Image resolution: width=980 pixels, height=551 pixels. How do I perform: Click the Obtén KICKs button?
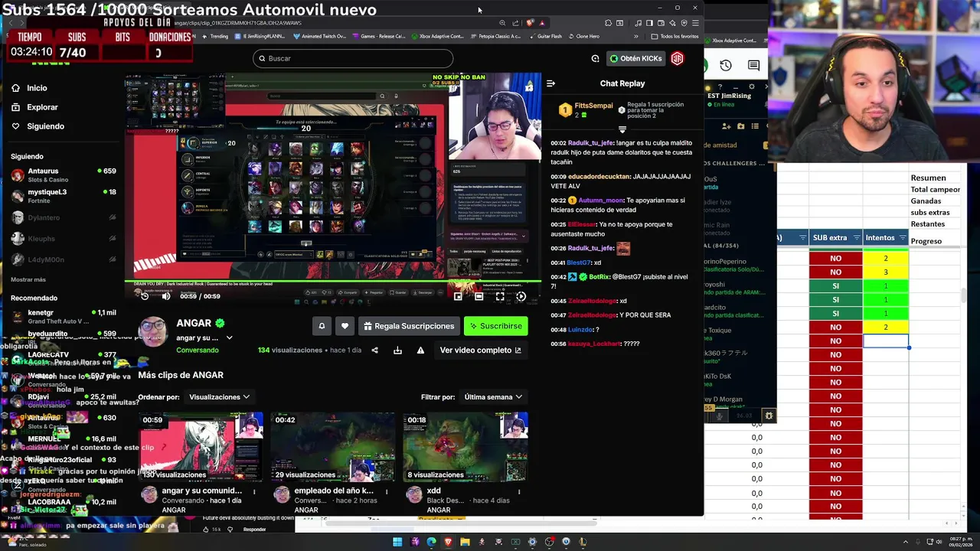click(x=636, y=58)
